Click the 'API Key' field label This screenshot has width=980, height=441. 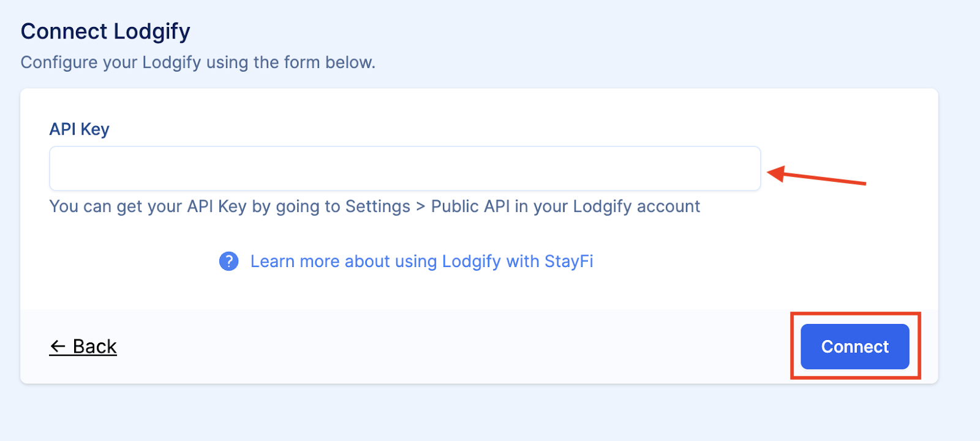[x=79, y=129]
